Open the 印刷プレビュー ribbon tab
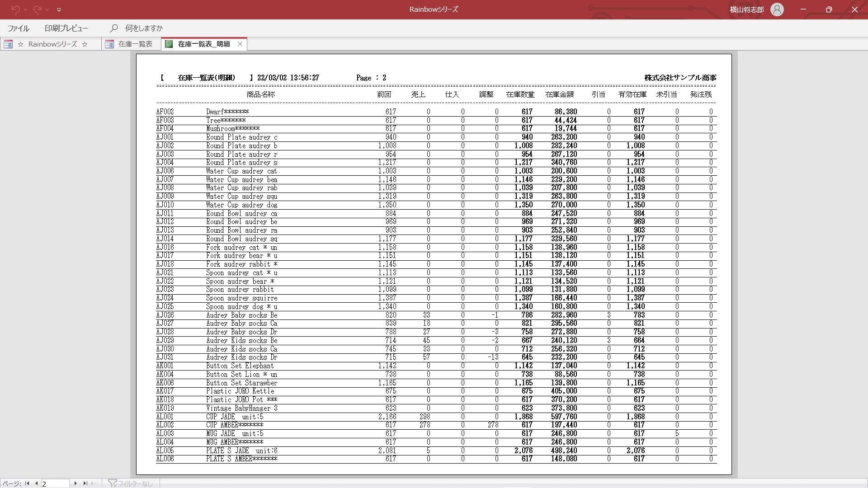This screenshot has height=488, width=868. [x=66, y=28]
